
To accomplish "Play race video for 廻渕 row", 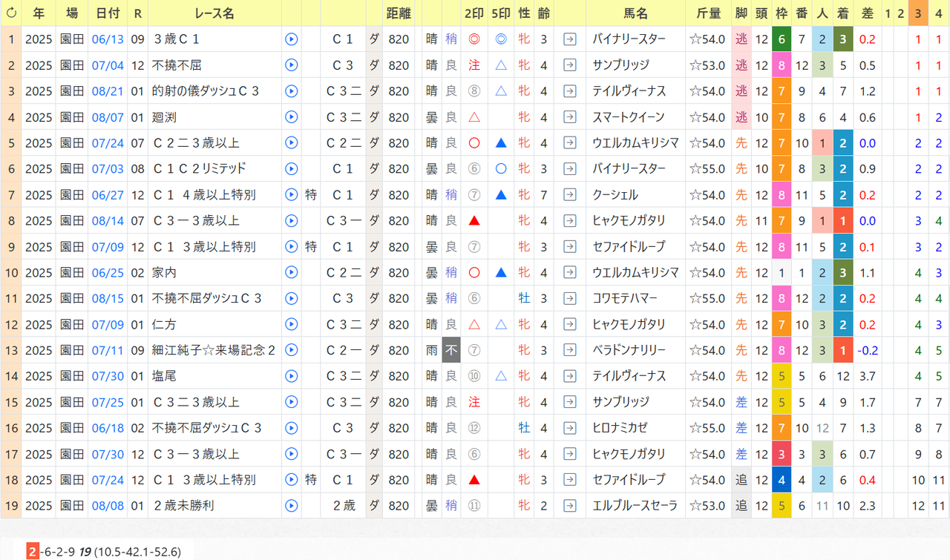I will (292, 117).
